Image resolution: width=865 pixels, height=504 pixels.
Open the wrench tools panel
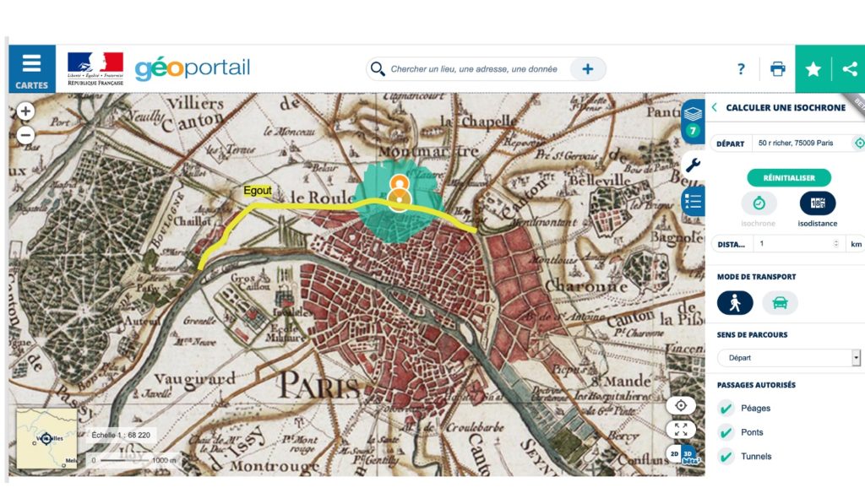pyautogui.click(x=693, y=165)
